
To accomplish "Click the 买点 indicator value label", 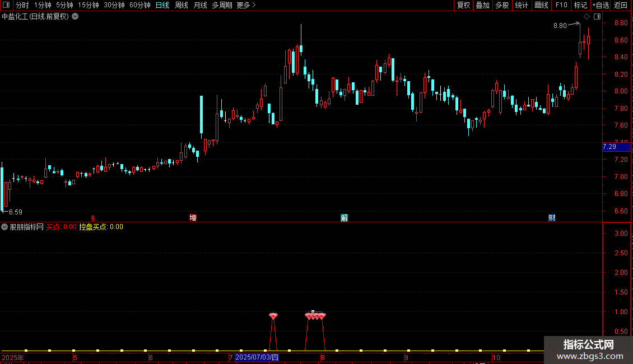I will click(x=62, y=227).
